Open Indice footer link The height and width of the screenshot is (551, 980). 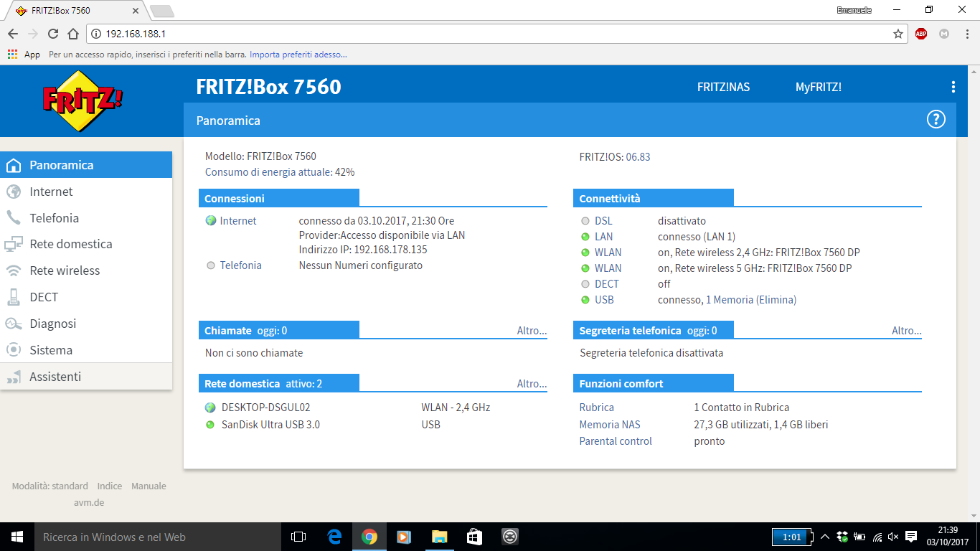110,486
